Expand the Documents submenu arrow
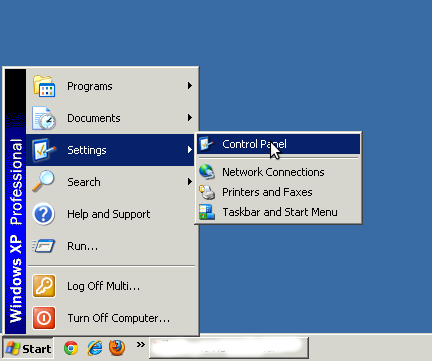 pos(190,118)
